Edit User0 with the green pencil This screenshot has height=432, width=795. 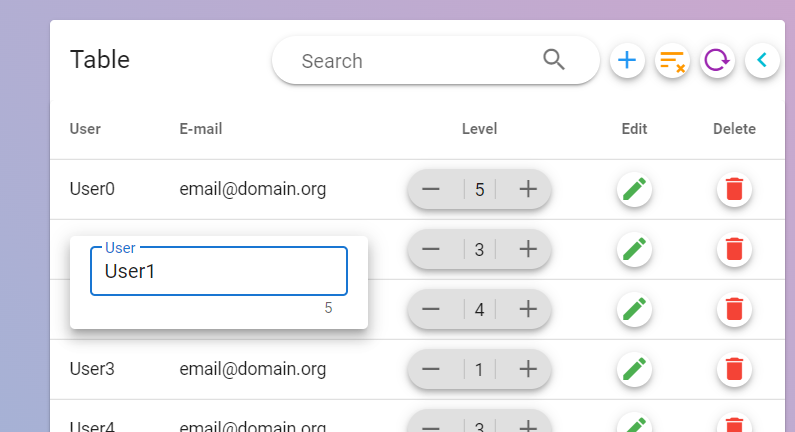tap(634, 189)
